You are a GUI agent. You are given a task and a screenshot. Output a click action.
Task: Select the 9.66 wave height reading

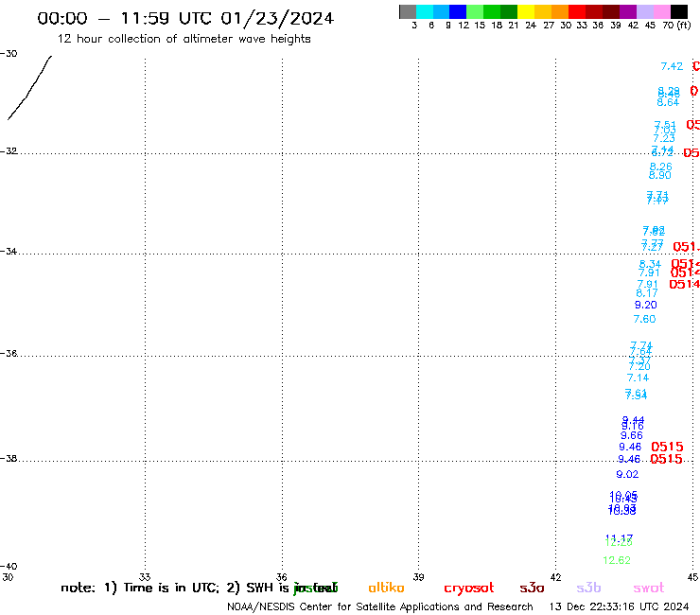coord(632,435)
